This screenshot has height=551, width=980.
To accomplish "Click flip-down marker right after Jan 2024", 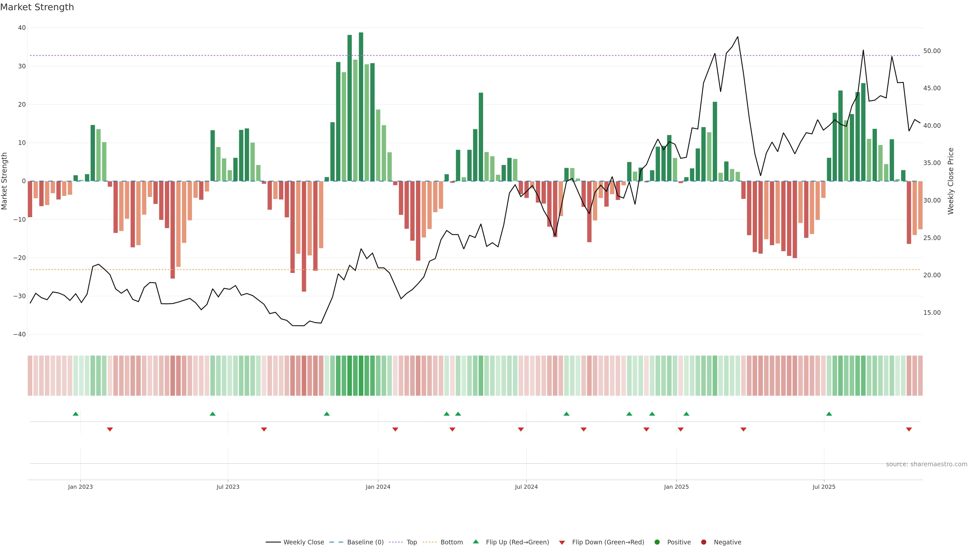I will [x=395, y=429].
